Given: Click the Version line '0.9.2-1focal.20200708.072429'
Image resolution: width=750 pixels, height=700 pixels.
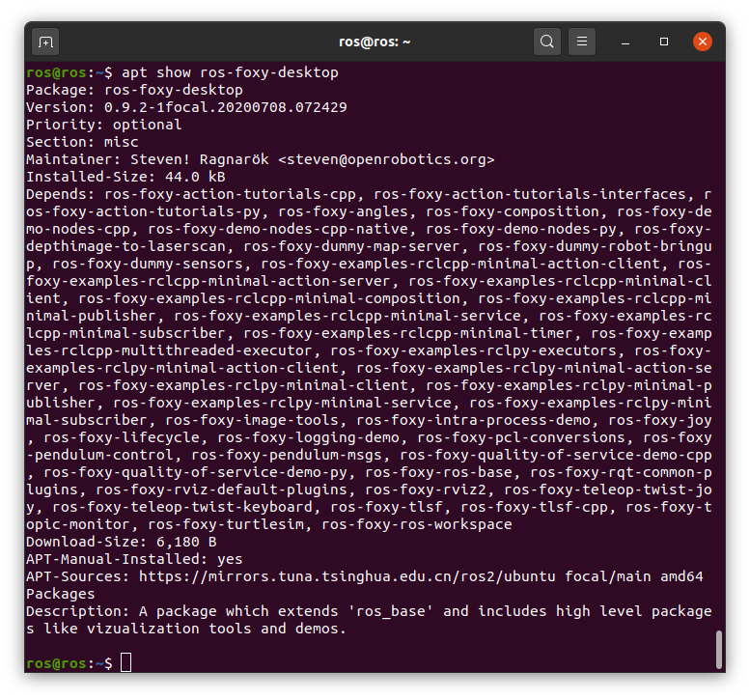Looking at the screenshot, I should pos(226,107).
